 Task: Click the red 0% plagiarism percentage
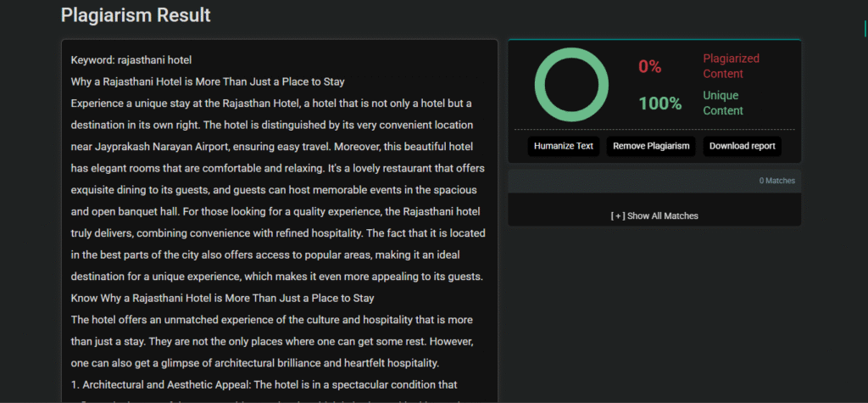(650, 66)
